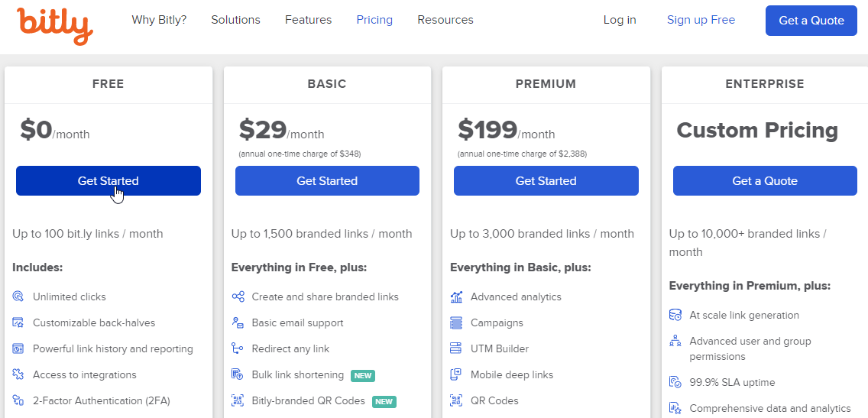
Task: Click the Unlimited clicks feature icon
Action: tap(18, 296)
